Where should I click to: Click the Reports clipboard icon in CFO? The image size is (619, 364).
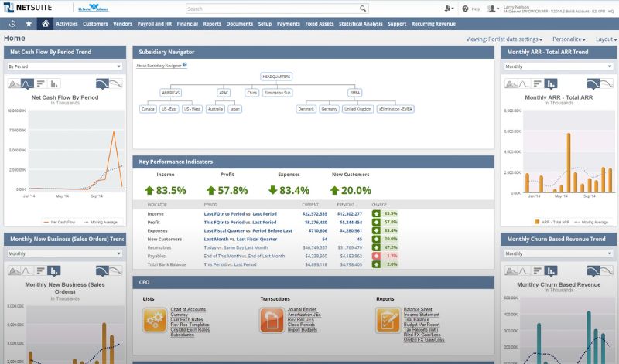(x=388, y=319)
